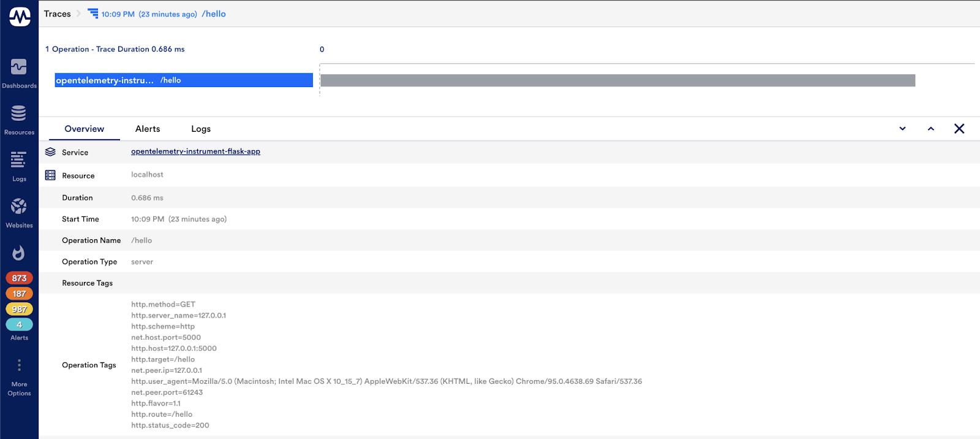The width and height of the screenshot is (980, 439).
Task: Close the span details panel
Action: (x=959, y=129)
